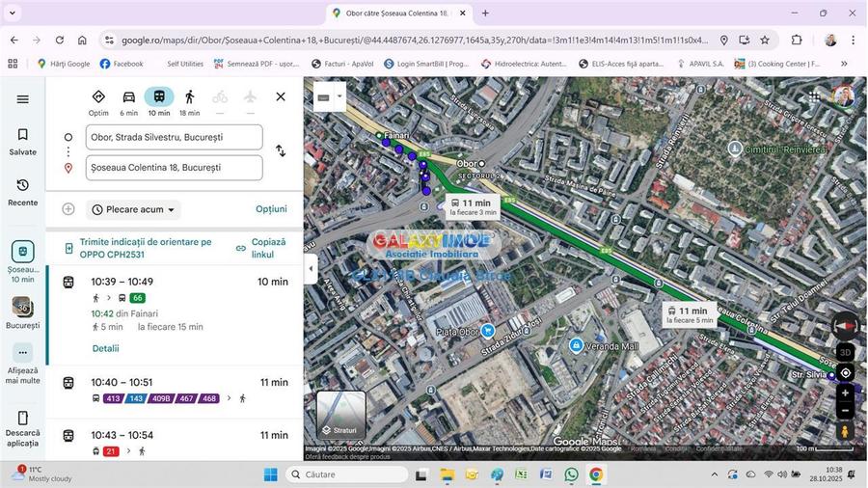Zoom in on the map
This screenshot has width=868, height=488.
[x=845, y=393]
